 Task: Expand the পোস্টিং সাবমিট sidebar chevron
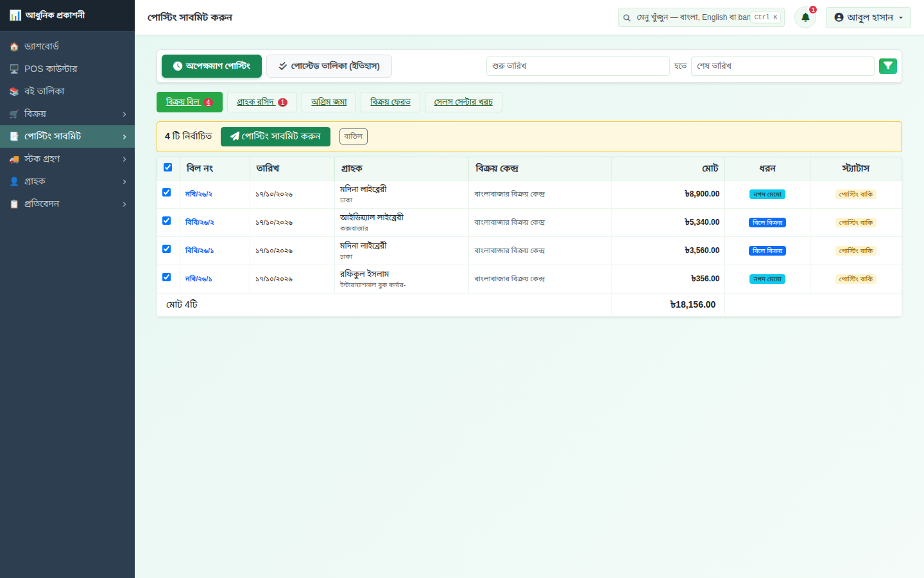click(124, 137)
